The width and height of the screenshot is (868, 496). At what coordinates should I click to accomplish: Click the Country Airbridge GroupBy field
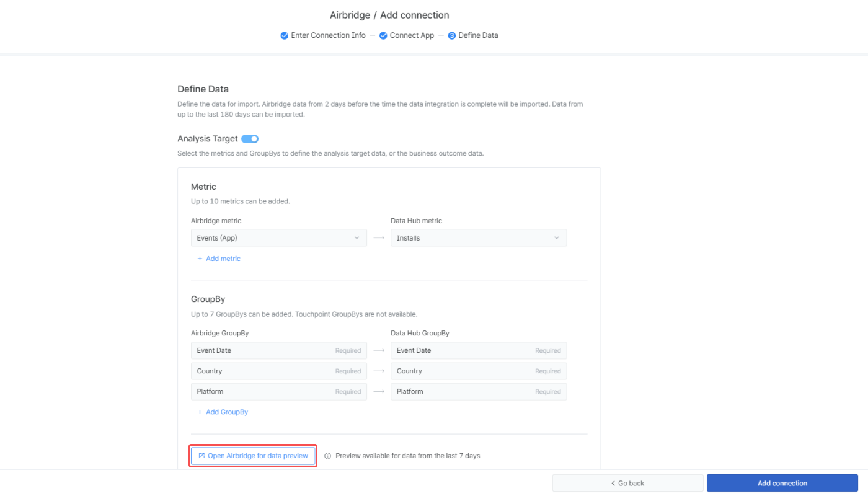tap(279, 371)
